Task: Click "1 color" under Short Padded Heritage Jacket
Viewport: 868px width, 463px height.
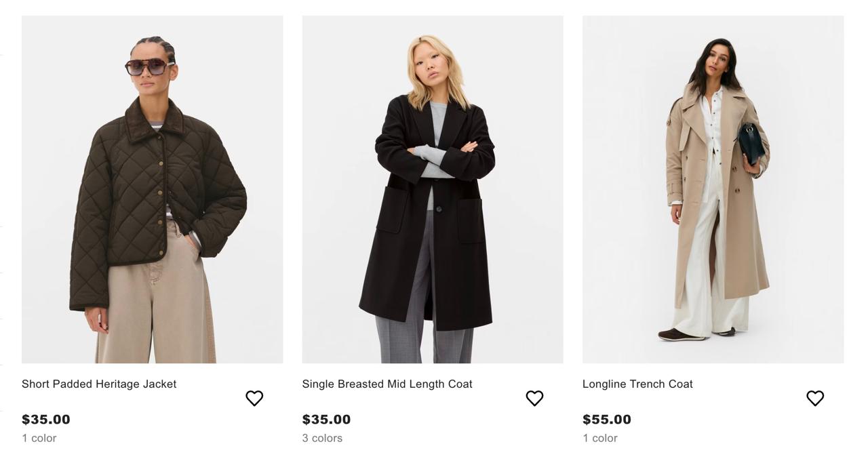Action: 39,438
